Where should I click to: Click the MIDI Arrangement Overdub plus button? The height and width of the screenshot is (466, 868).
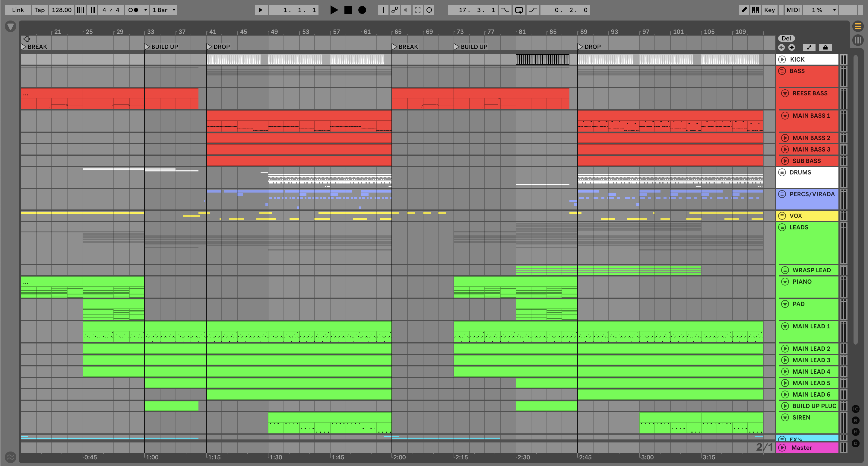(383, 10)
